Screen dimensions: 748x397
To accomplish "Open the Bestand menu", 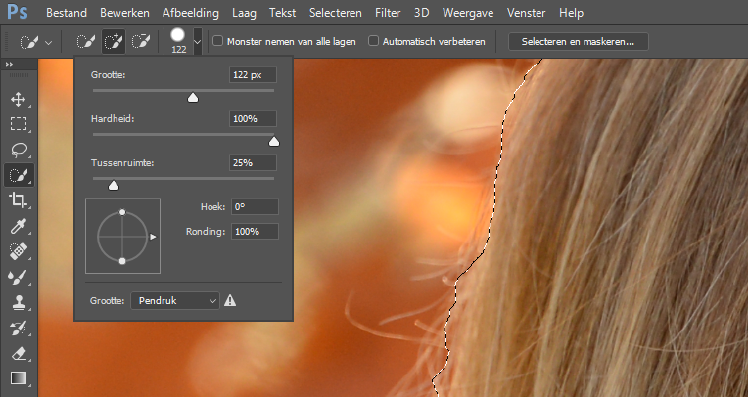I will [x=66, y=13].
